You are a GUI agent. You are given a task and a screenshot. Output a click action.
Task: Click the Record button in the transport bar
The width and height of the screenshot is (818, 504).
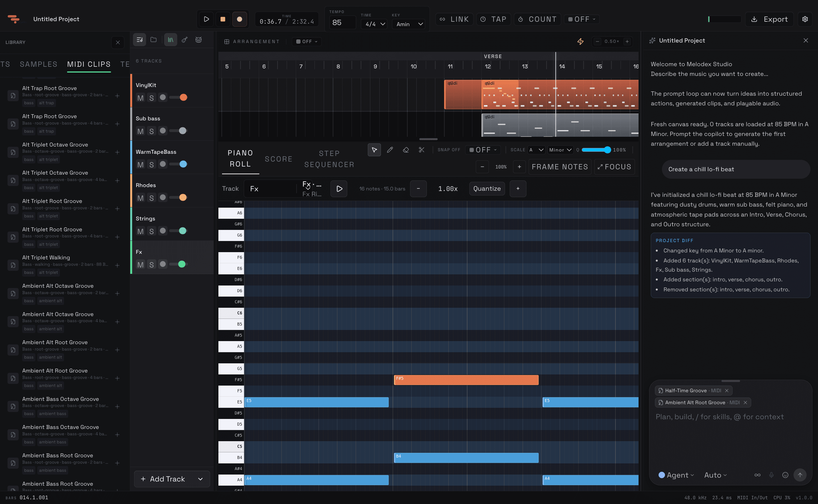pos(240,19)
